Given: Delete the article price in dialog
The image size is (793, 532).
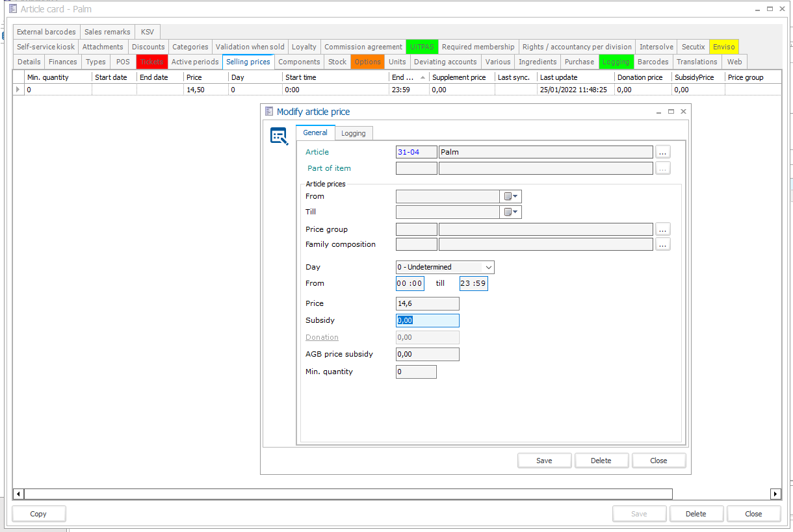Looking at the screenshot, I should (601, 461).
